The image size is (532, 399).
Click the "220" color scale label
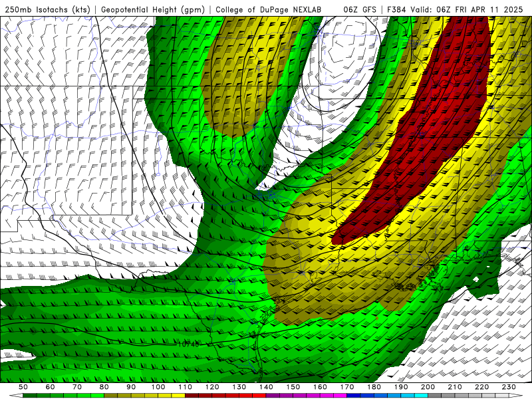482,387
